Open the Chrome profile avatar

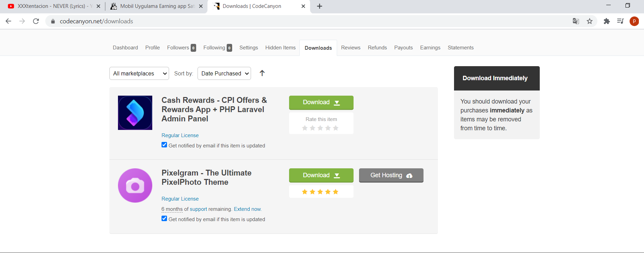(634, 21)
